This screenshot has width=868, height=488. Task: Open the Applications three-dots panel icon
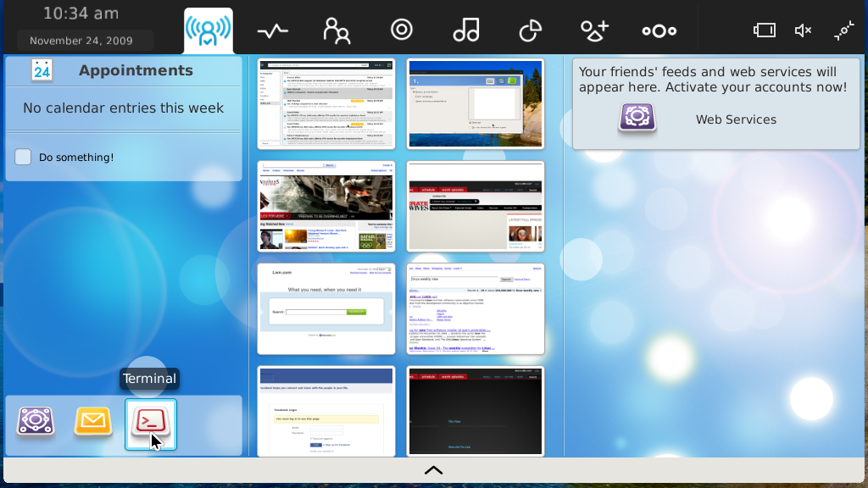click(x=659, y=31)
